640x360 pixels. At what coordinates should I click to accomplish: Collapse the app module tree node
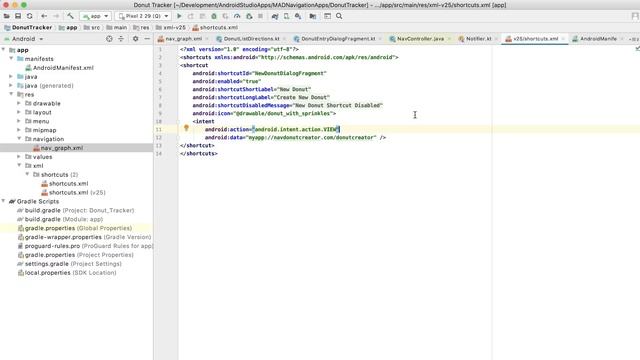tap(4, 49)
